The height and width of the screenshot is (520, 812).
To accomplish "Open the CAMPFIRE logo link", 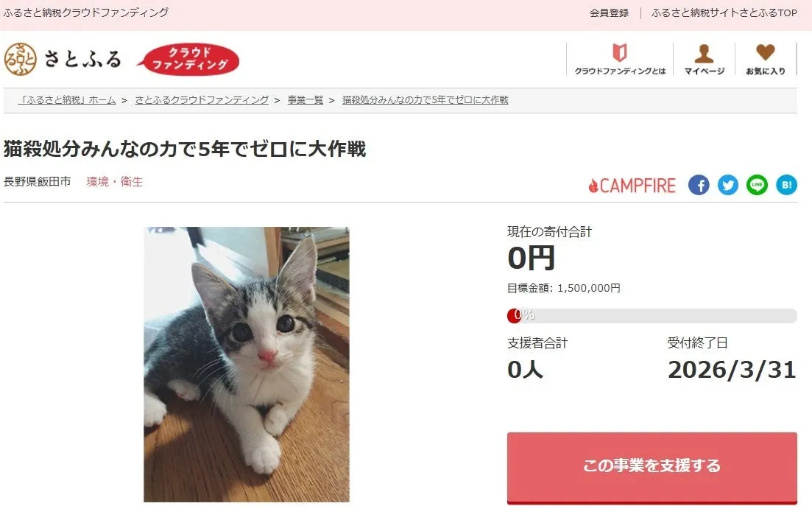I will click(632, 186).
